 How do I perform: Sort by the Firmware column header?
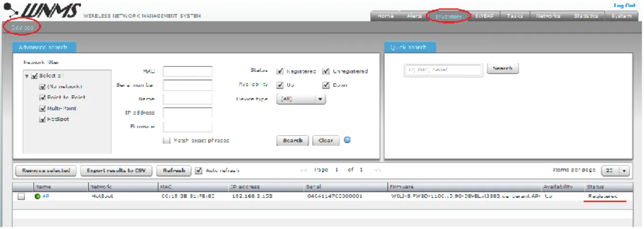point(465,187)
